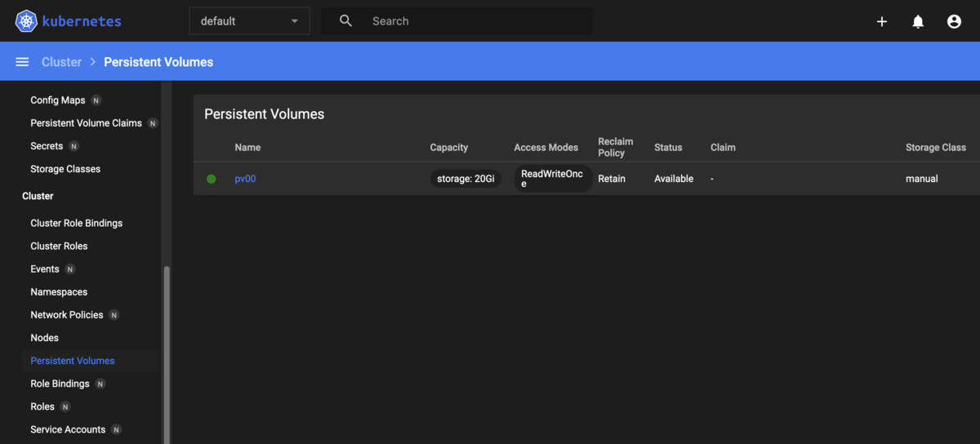Click the N badge beside Config Maps

click(96, 100)
